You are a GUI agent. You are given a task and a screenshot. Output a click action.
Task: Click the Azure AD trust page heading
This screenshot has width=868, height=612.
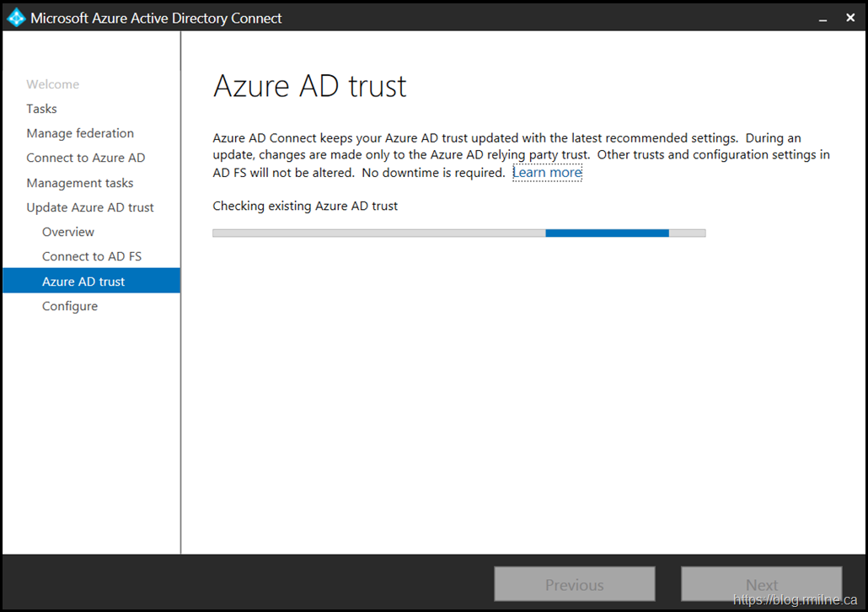pos(309,86)
